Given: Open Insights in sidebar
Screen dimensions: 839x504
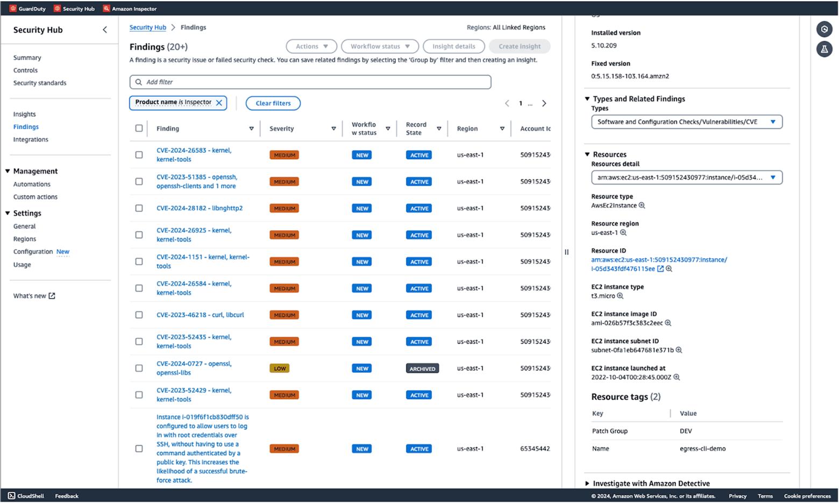Looking at the screenshot, I should (x=25, y=114).
